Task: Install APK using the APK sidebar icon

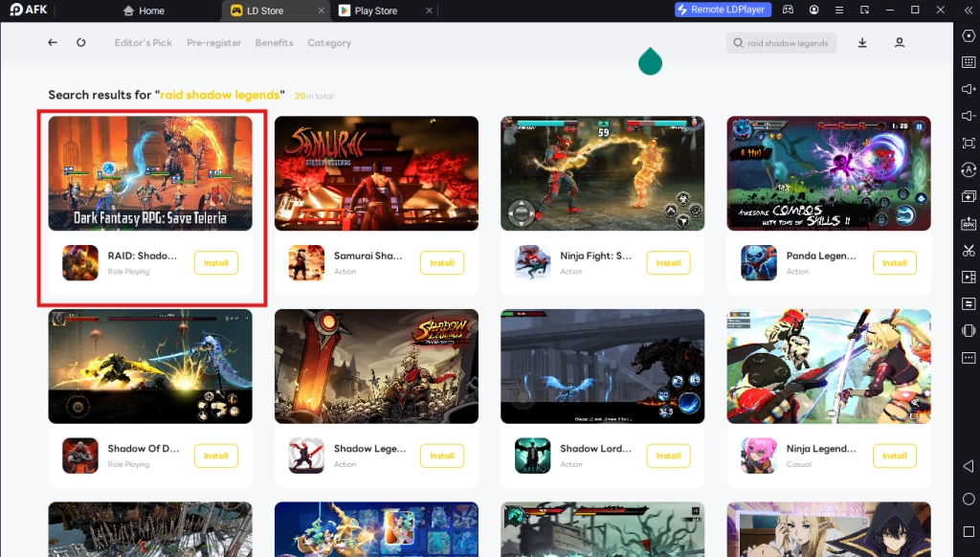Action: point(969,223)
